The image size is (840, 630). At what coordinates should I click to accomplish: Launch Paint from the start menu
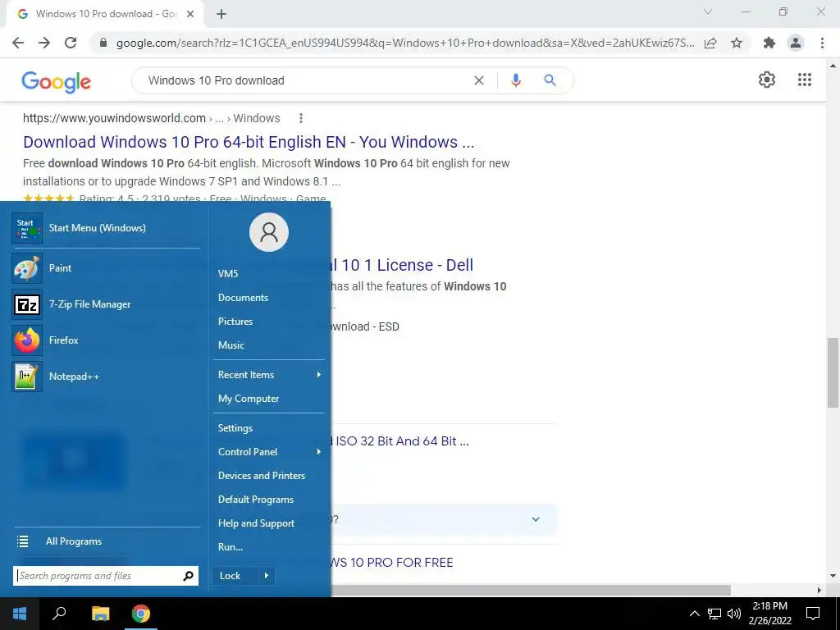tap(106, 268)
